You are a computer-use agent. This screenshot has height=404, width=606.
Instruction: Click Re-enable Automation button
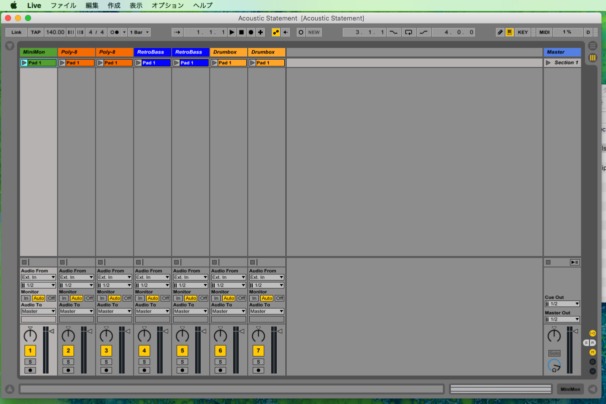pyautogui.click(x=286, y=32)
